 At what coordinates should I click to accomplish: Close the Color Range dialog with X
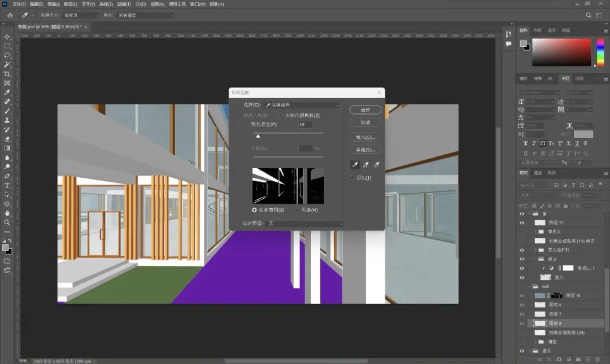click(x=379, y=93)
